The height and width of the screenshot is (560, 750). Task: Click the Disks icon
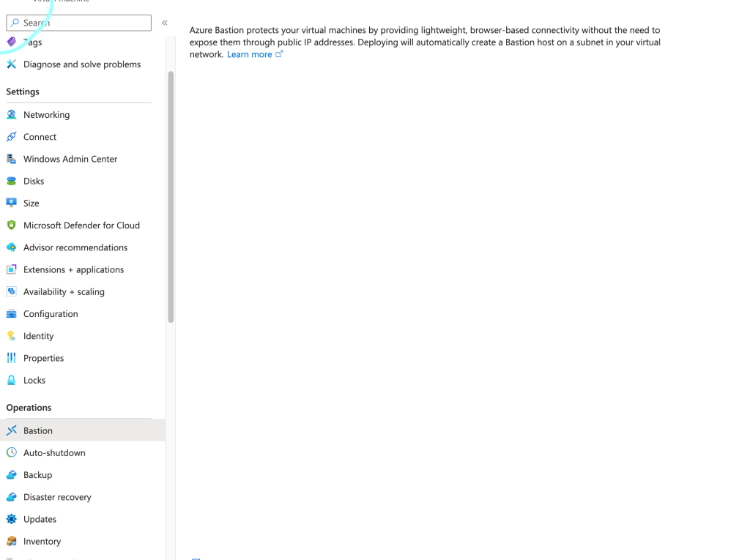[x=12, y=182]
